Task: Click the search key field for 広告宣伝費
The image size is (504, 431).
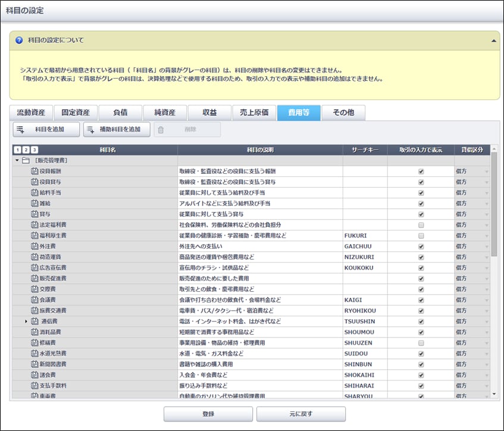Action: (x=365, y=268)
